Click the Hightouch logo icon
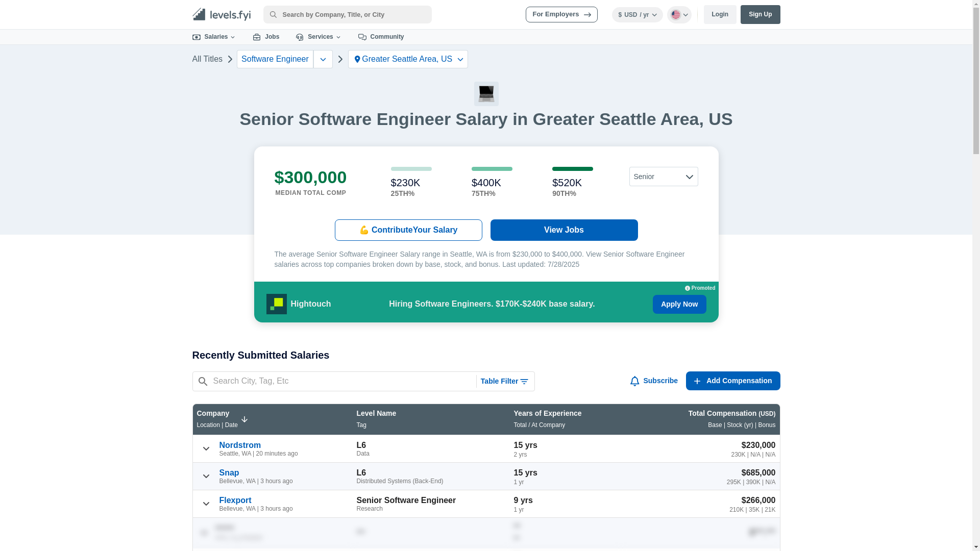Viewport: 980px width, 551px height. (x=277, y=304)
